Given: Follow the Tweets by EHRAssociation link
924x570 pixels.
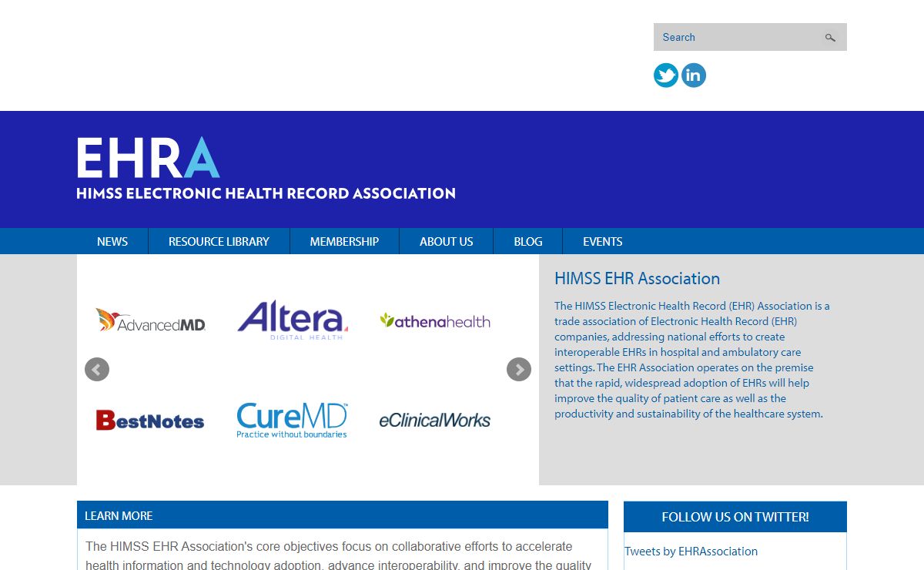Looking at the screenshot, I should pos(691,552).
